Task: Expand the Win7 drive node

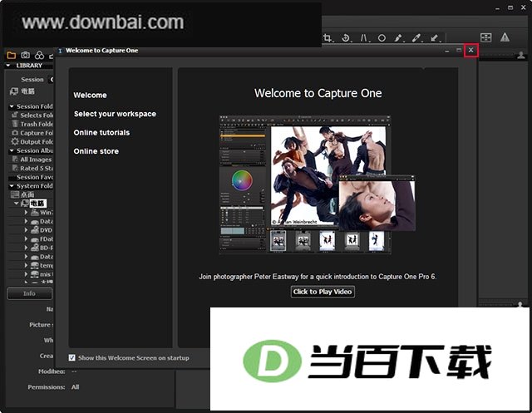Action: coord(26,212)
